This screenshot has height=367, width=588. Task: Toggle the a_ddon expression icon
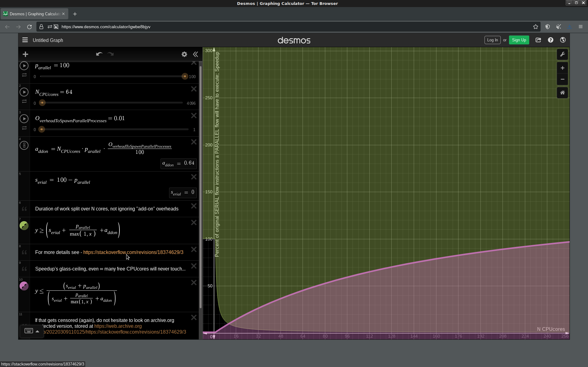coord(24,145)
